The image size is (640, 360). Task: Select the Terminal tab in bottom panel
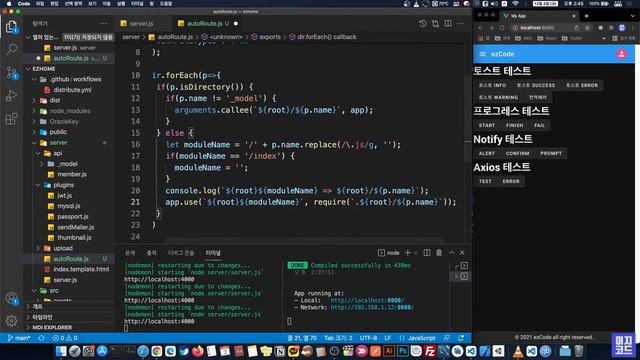(x=213, y=253)
